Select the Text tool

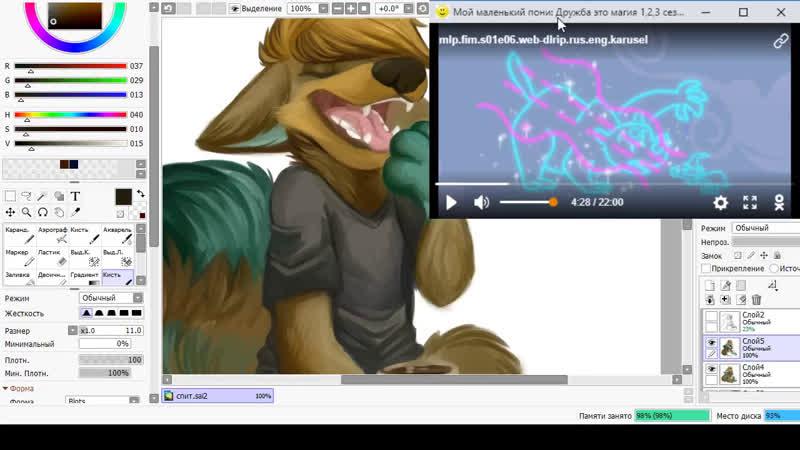[x=75, y=196]
